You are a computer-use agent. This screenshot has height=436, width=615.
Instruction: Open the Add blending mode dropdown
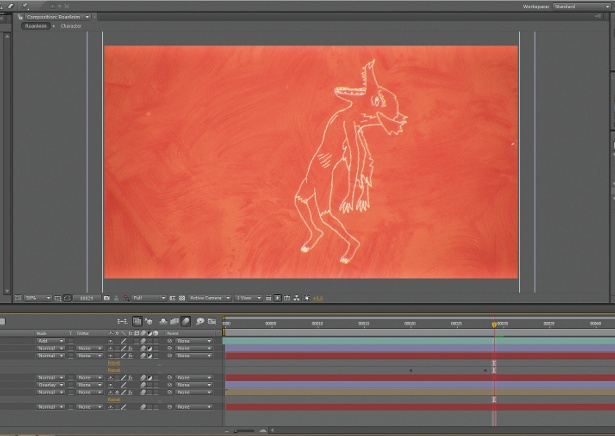coord(51,341)
